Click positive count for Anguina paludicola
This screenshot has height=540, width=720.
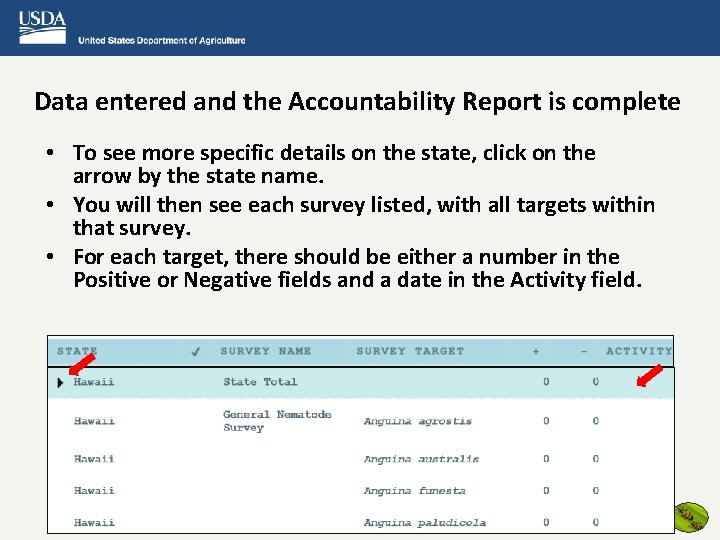(x=546, y=523)
